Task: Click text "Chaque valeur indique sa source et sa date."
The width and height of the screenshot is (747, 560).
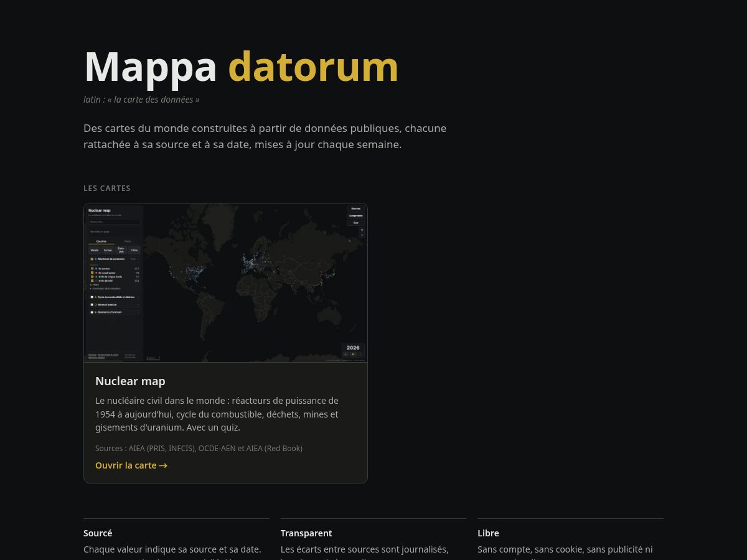Action: coord(172,549)
